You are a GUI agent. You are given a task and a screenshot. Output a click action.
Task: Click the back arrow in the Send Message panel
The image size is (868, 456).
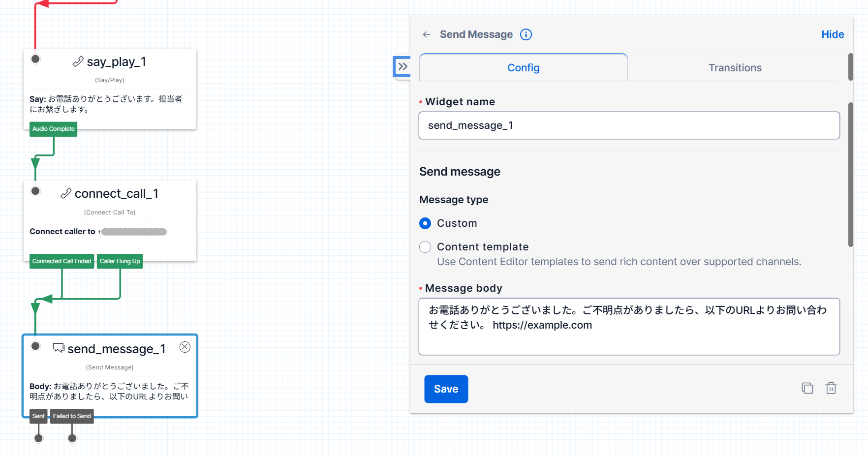click(x=426, y=34)
